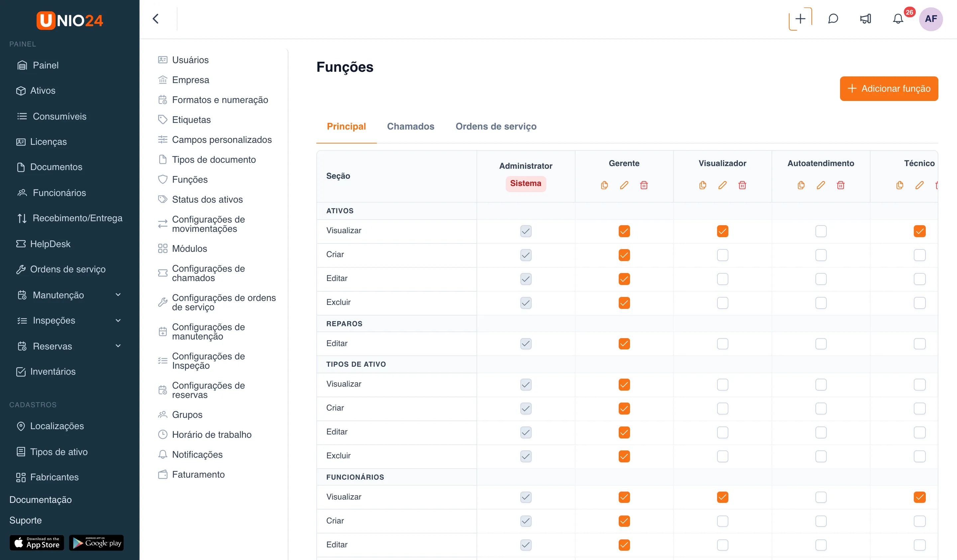957x560 pixels.
Task: Duplicate the Gerente role with copy icon
Action: [604, 185]
